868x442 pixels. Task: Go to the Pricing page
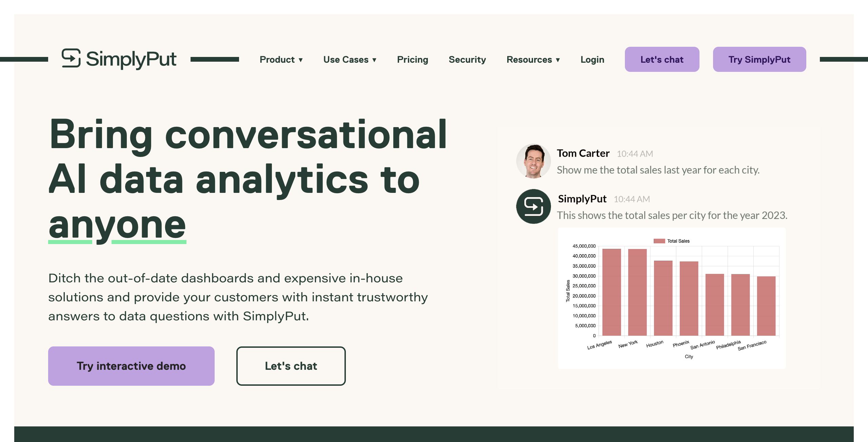click(x=412, y=60)
